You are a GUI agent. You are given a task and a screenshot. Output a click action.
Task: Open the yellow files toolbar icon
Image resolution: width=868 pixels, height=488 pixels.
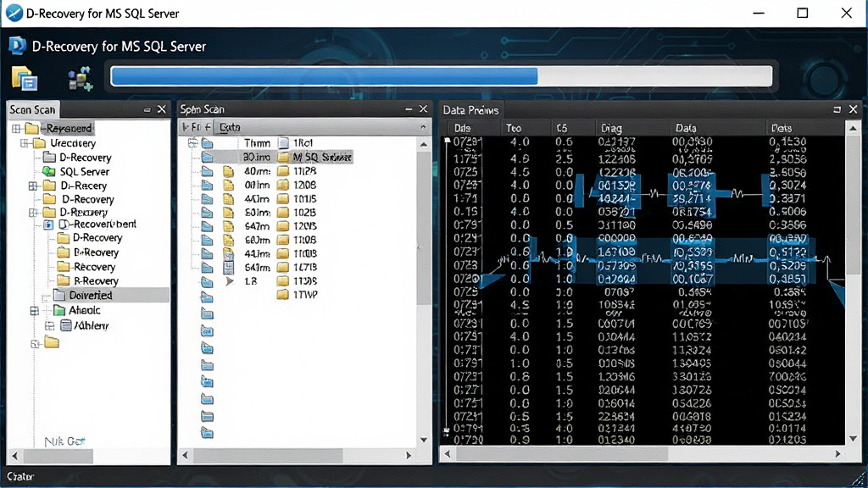click(25, 78)
